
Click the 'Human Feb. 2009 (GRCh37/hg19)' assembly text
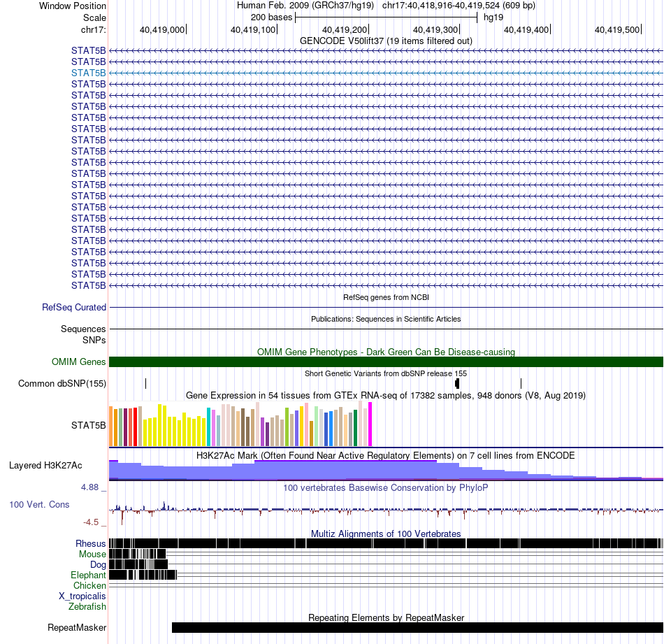coord(305,6)
